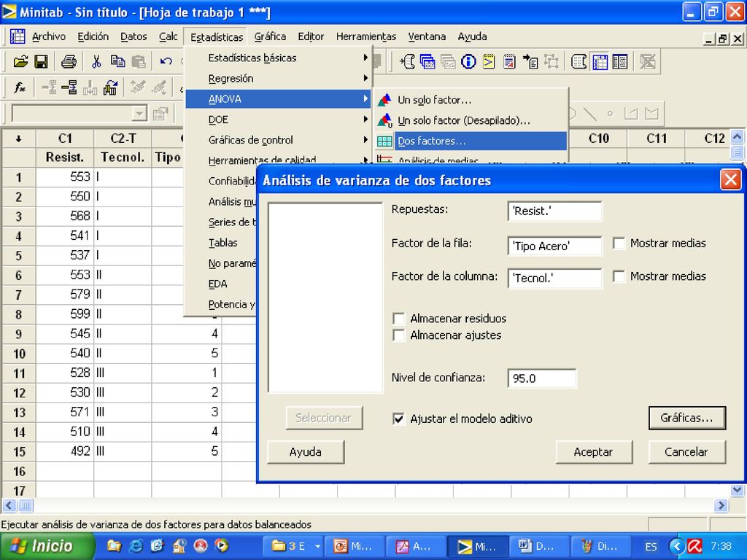
Task: Click the two-column table layout icon
Action: pos(620,62)
